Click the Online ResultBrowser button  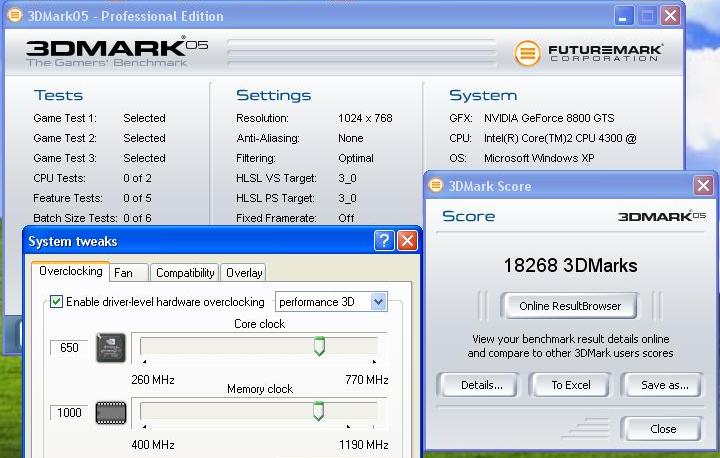(569, 306)
